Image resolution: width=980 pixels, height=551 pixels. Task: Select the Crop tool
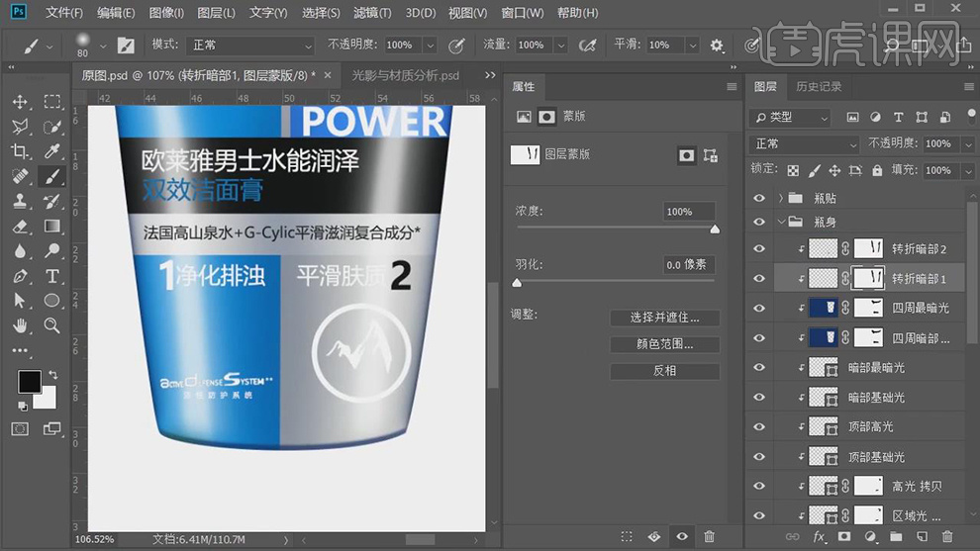click(20, 151)
